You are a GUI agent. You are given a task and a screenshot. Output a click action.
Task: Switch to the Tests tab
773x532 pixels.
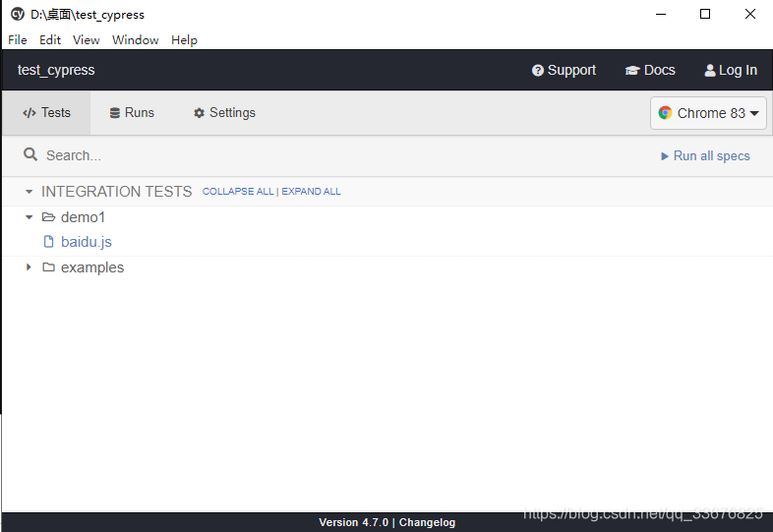coord(46,113)
